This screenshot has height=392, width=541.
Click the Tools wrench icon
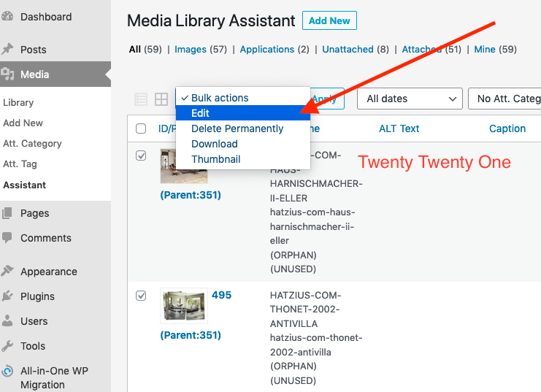8,346
